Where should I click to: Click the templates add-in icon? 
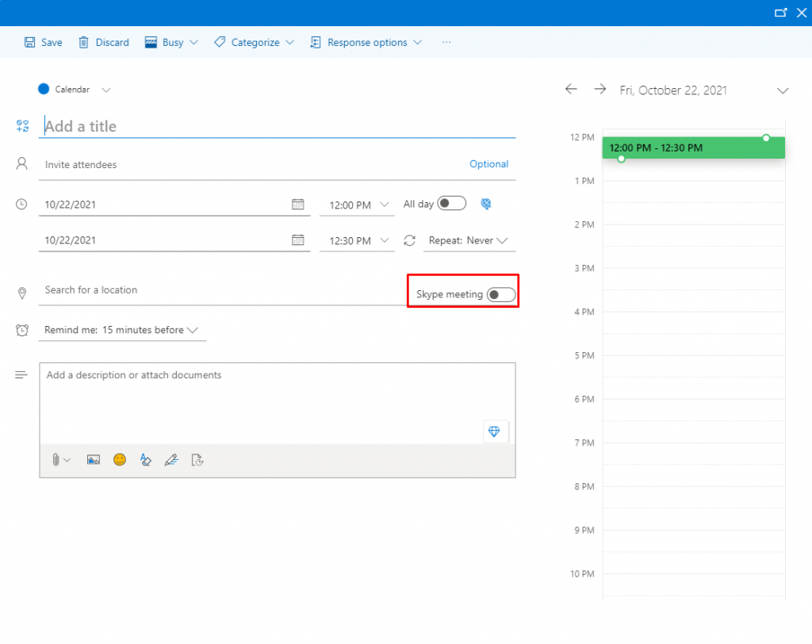197,459
